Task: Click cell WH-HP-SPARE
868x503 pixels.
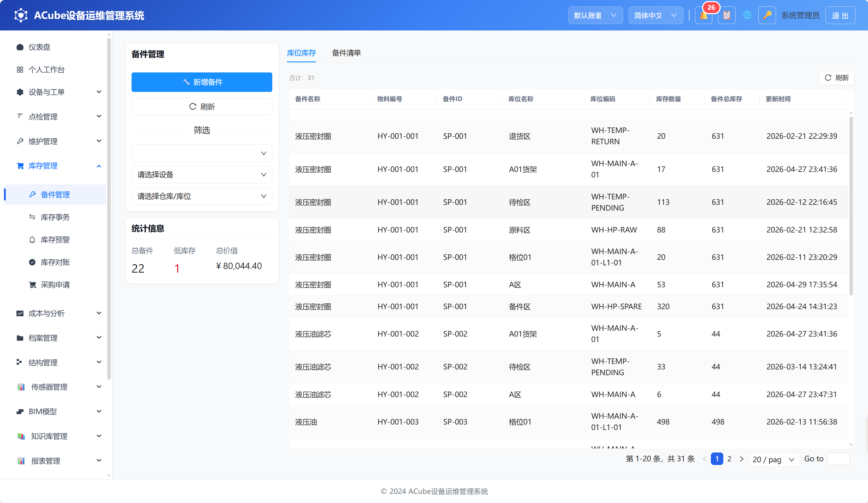Action: 616,306
